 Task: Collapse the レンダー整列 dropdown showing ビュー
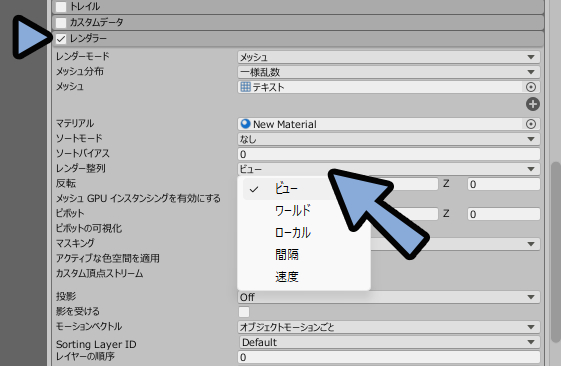click(x=389, y=169)
